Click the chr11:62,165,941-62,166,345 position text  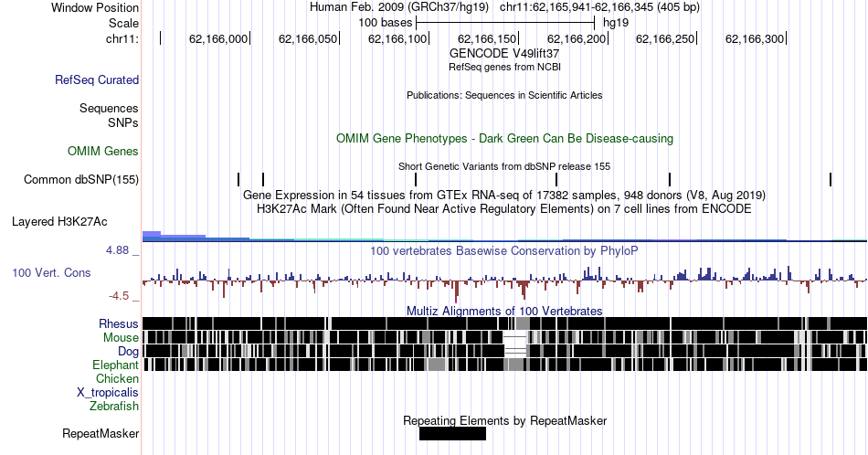tap(599, 7)
